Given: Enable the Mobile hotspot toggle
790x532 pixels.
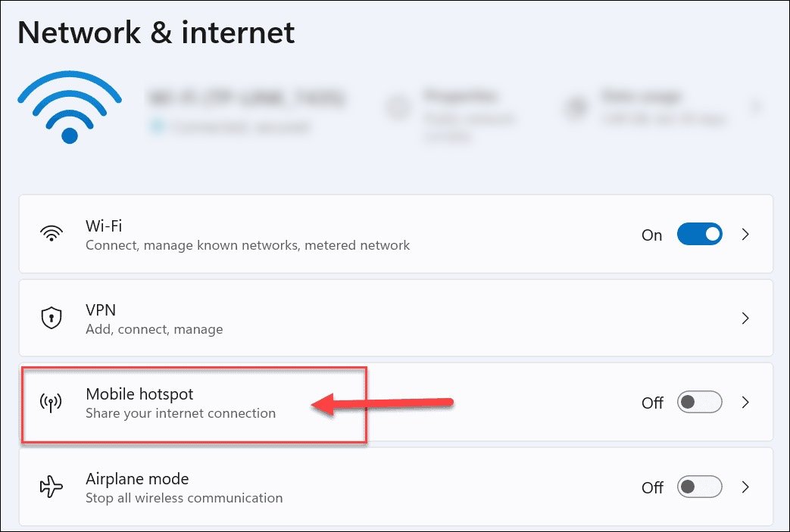Looking at the screenshot, I should [x=699, y=402].
